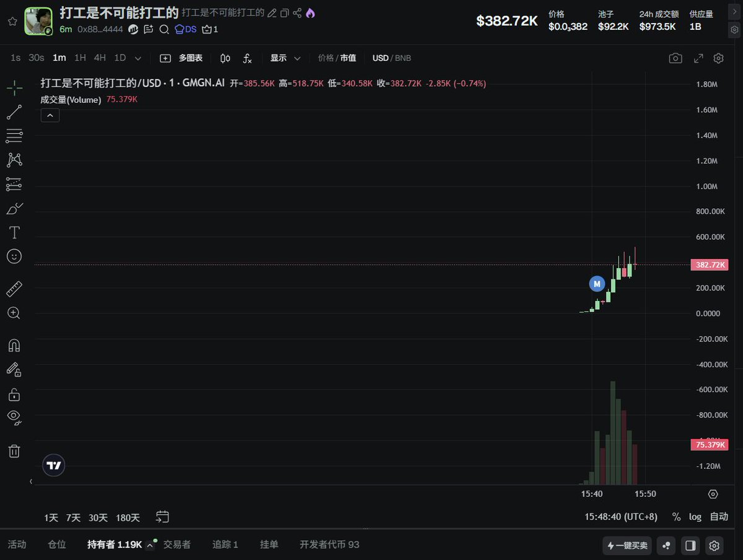743x560 pixels.
Task: Take a chart snapshot with camera icon
Action: pyautogui.click(x=675, y=58)
